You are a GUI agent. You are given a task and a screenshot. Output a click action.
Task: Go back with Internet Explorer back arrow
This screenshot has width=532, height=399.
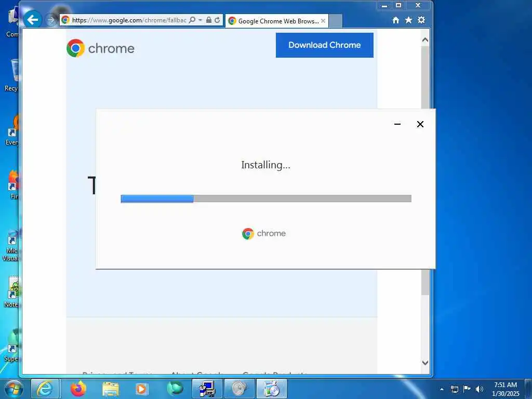pyautogui.click(x=33, y=20)
